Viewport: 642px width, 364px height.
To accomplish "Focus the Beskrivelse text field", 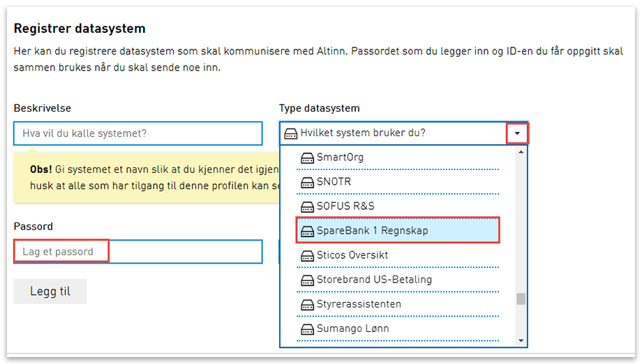I will point(138,133).
